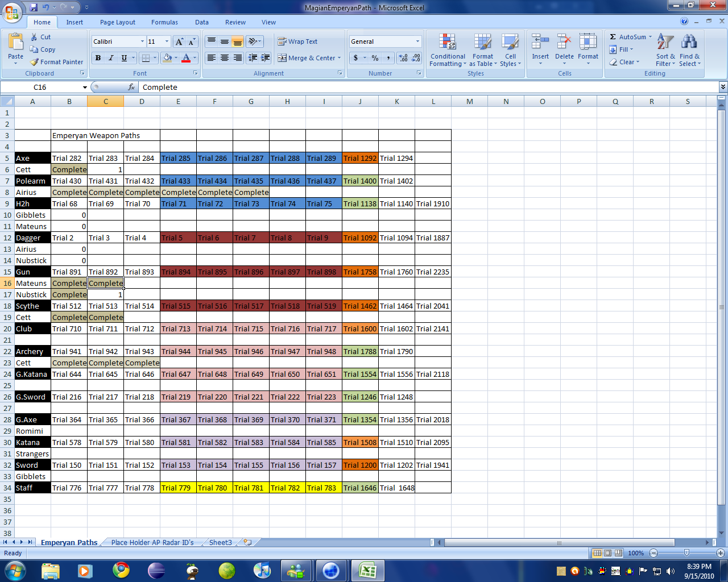Image resolution: width=728 pixels, height=582 pixels.
Task: Toggle Bold formatting
Action: (x=98, y=58)
